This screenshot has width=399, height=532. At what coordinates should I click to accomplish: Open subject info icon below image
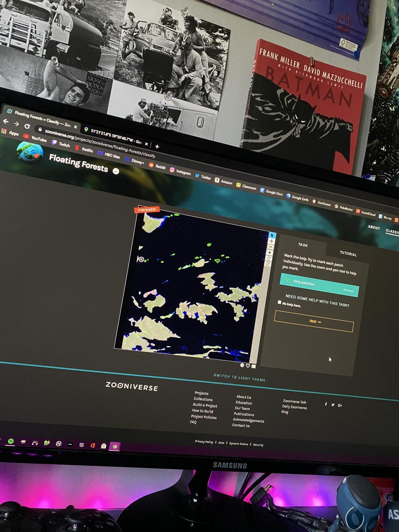point(242,365)
